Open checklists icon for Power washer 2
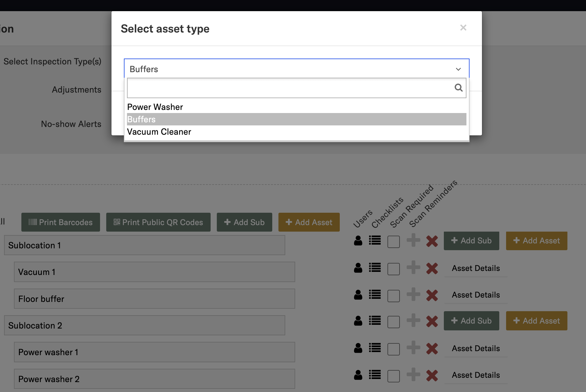Screen dimensions: 586x392 pyautogui.click(x=375, y=375)
